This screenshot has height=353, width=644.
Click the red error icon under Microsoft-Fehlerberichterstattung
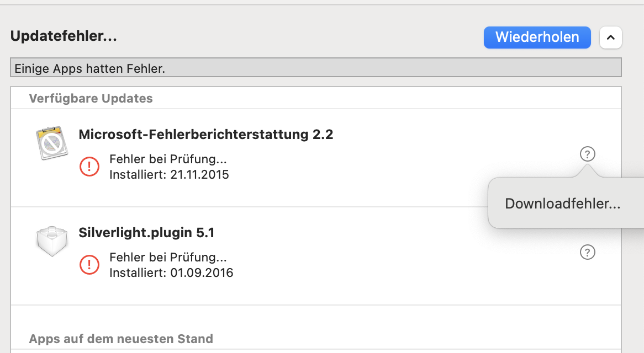tap(89, 167)
